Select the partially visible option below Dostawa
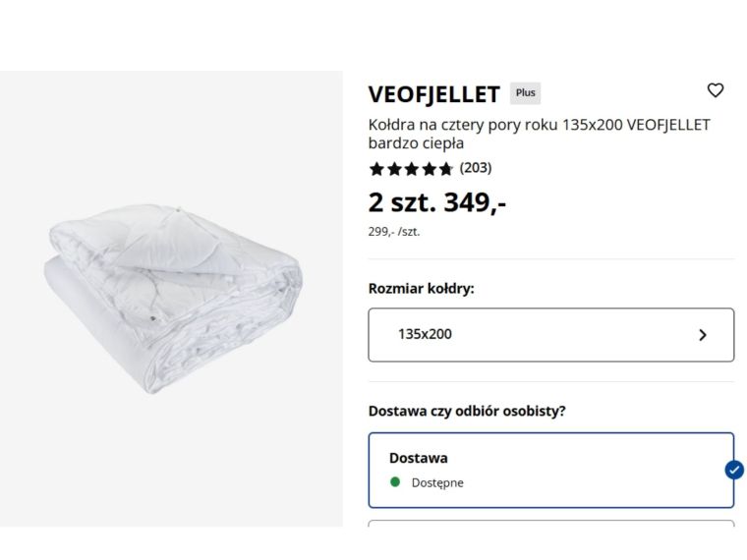The image size is (747, 560). pyautogui.click(x=550, y=524)
